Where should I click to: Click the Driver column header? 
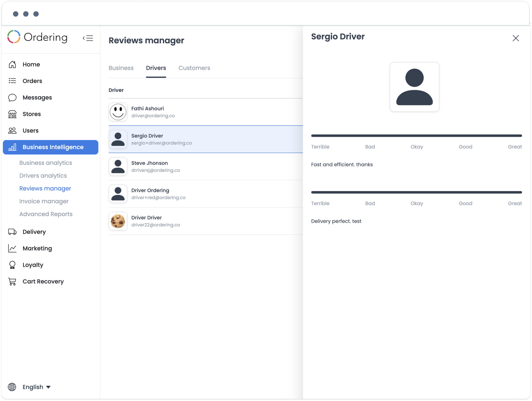116,90
